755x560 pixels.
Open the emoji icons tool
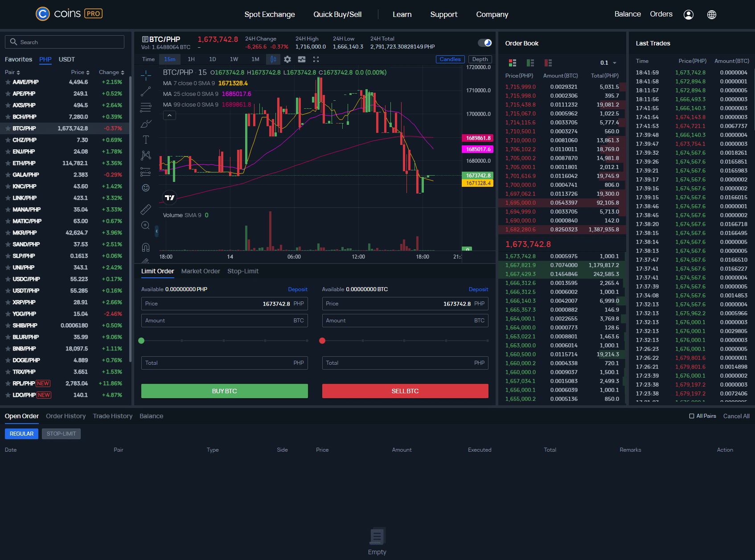146,188
